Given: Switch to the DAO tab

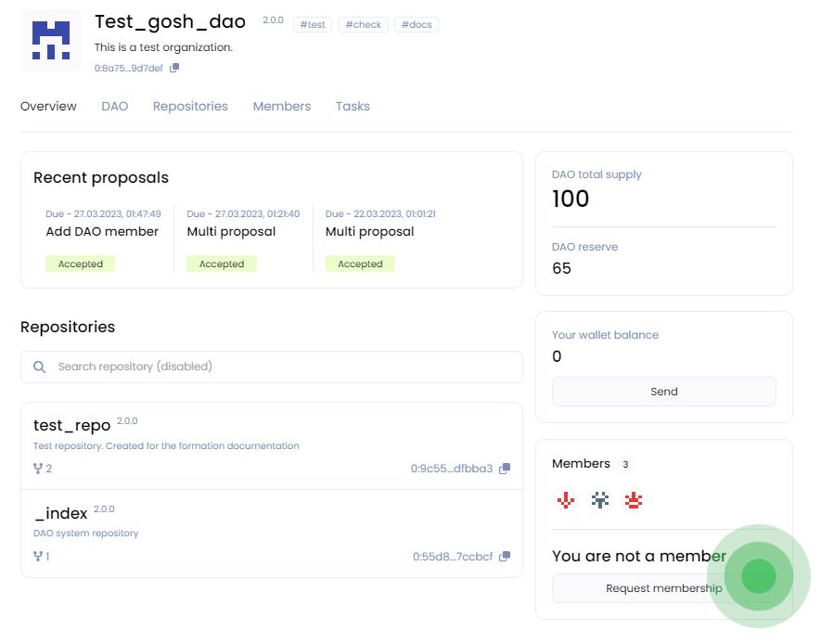Looking at the screenshot, I should 115,107.
